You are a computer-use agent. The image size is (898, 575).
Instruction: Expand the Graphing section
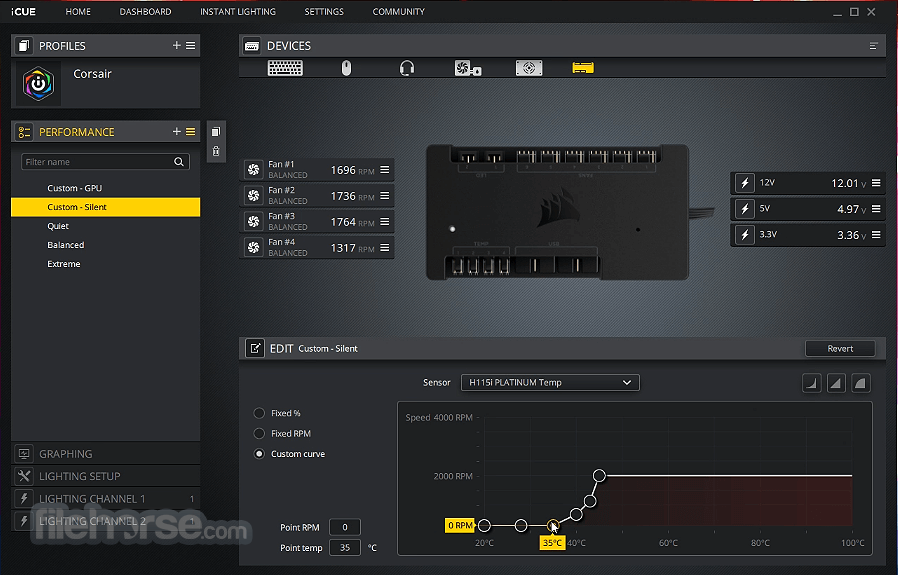tap(106, 454)
